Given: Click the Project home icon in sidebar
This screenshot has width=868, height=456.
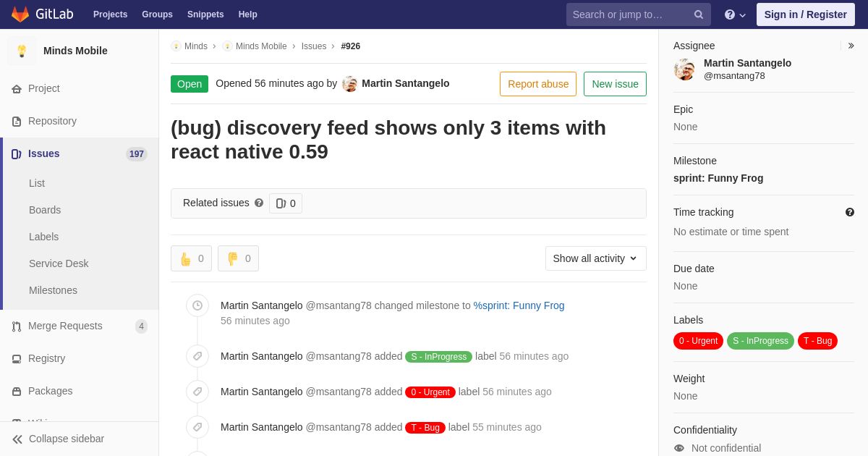Looking at the screenshot, I should point(17,89).
